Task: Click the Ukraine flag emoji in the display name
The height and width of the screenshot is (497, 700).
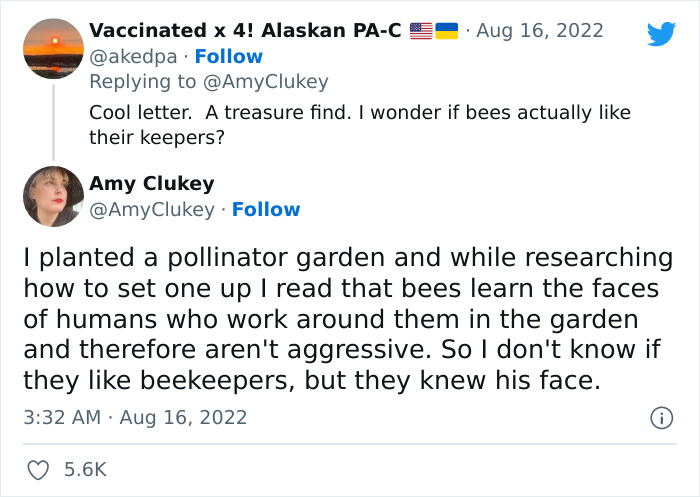Action: [446, 31]
